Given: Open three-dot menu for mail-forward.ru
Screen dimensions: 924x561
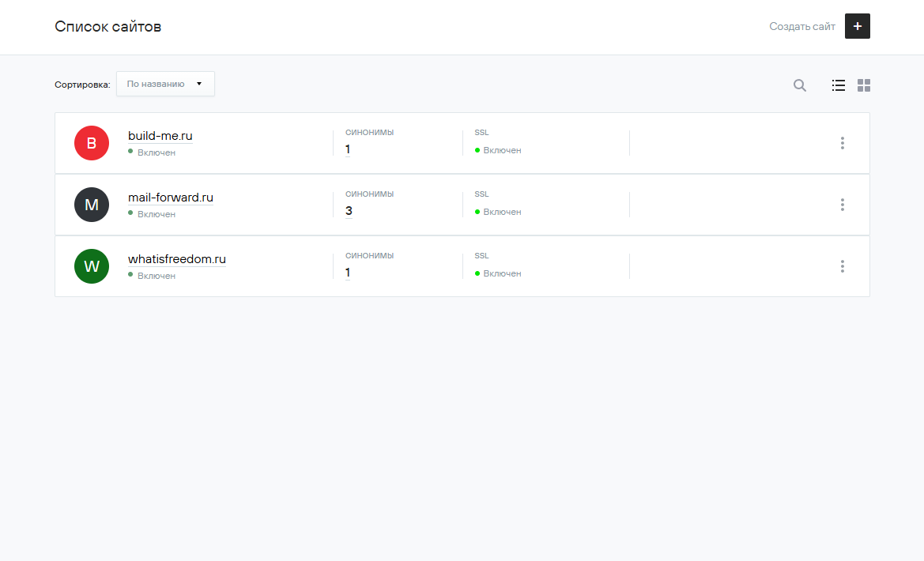Looking at the screenshot, I should (842, 205).
